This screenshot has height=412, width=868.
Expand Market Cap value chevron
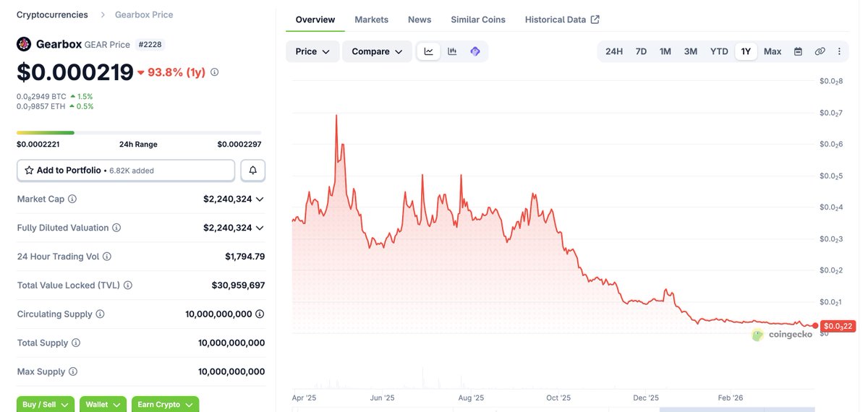(260, 199)
